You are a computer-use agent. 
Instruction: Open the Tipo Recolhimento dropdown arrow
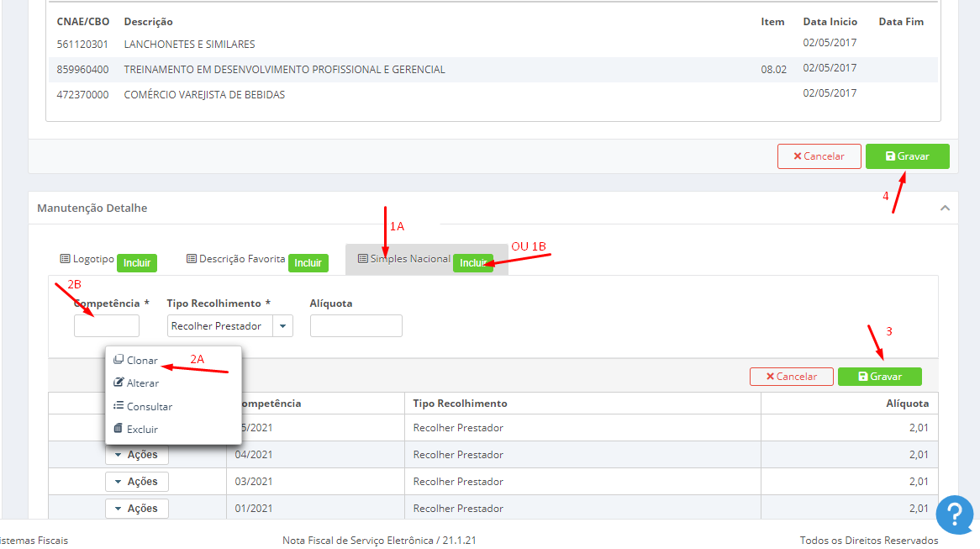pos(282,325)
